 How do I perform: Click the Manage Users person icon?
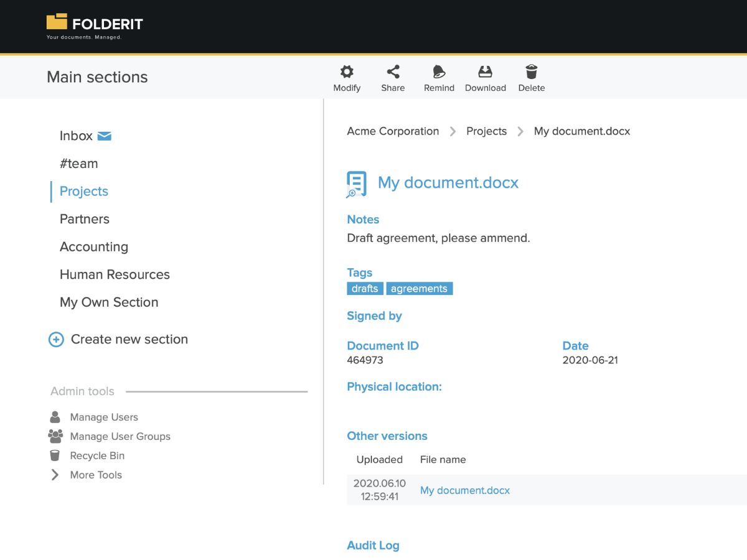pyautogui.click(x=55, y=417)
